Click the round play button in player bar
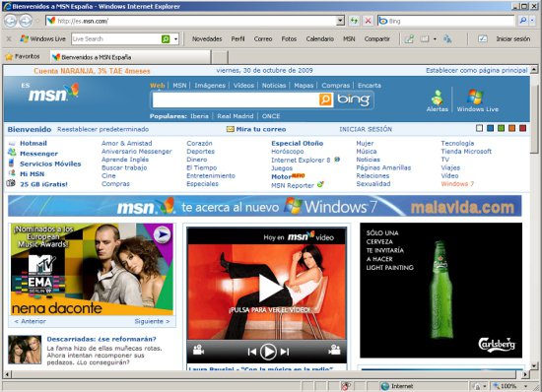 click(268, 352)
